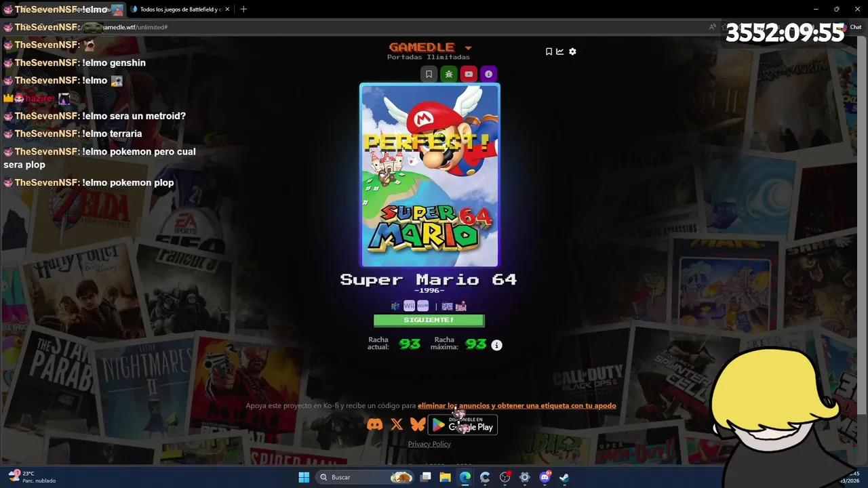Image resolution: width=868 pixels, height=488 pixels.
Task: Click the Nintendo 64 platform icon
Action: [396, 306]
